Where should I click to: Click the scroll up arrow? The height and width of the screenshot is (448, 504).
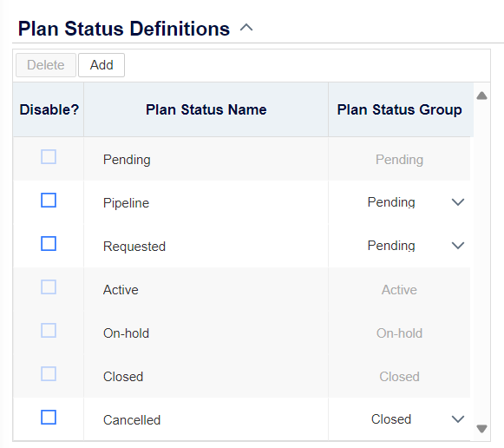click(481, 96)
